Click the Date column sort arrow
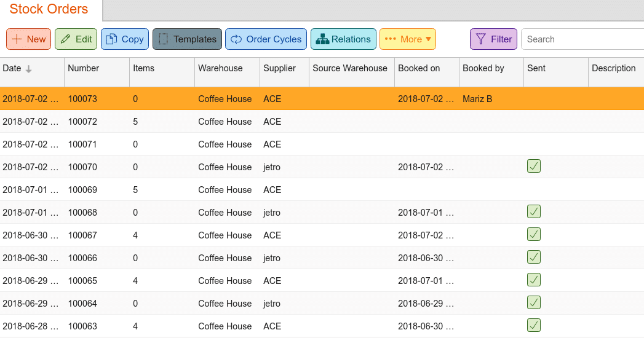The height and width of the screenshot is (338, 644). click(29, 69)
